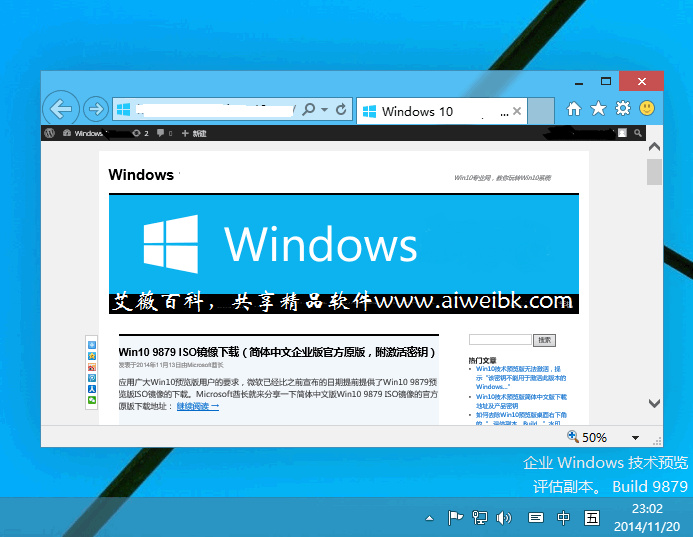Open Action Center flag icon
The width and height of the screenshot is (693, 537).
tap(455, 518)
